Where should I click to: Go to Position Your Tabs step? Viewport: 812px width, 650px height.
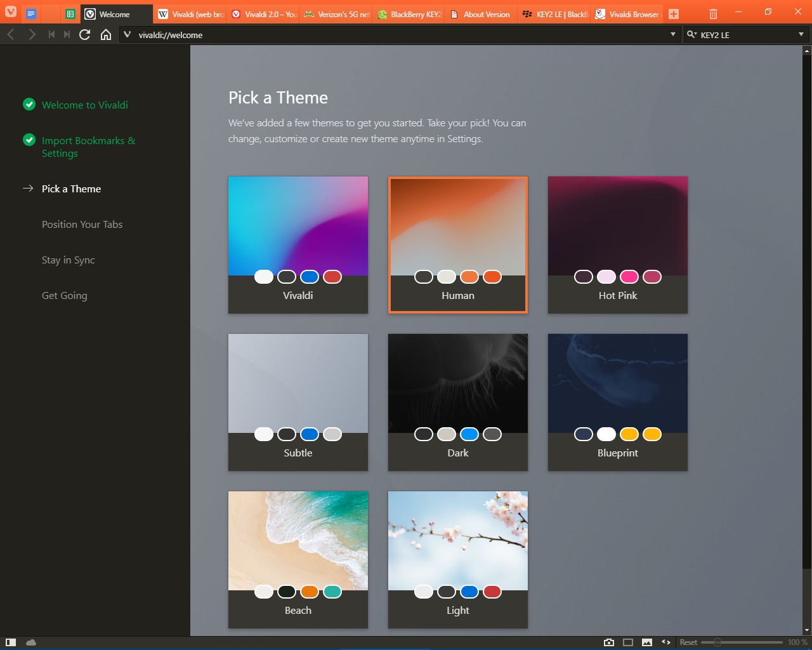[x=82, y=224]
